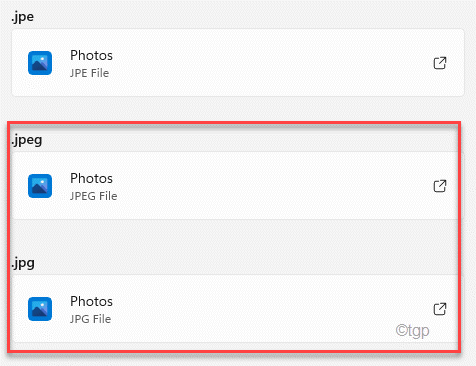
Task: Open the default app chooser arrow for .jpe
Action: [x=440, y=63]
